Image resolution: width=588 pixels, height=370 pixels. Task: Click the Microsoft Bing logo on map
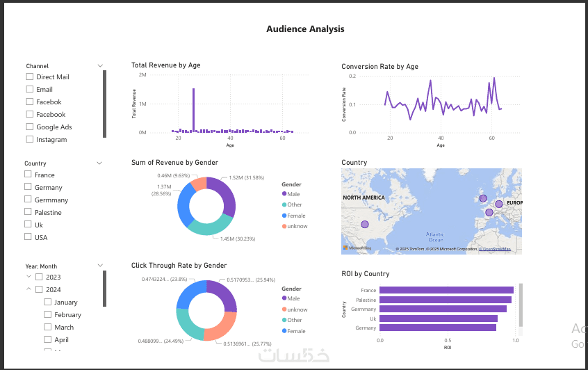tap(357, 248)
